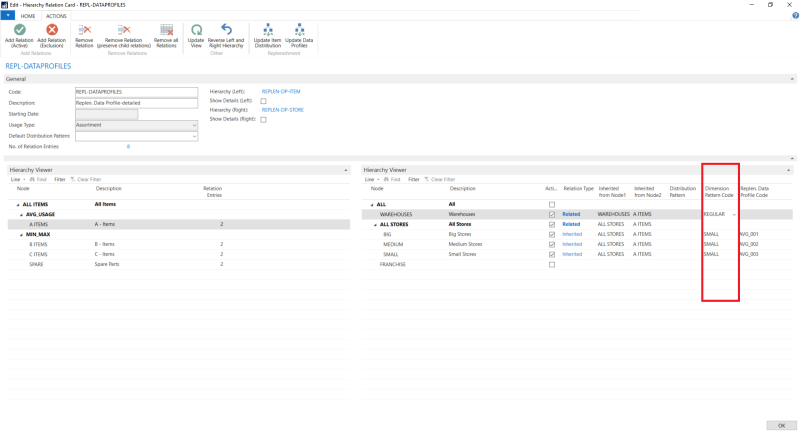Click the Dimension Pattern Code column header
Image resolution: width=800 pixels, height=433 pixels.
pos(719,192)
